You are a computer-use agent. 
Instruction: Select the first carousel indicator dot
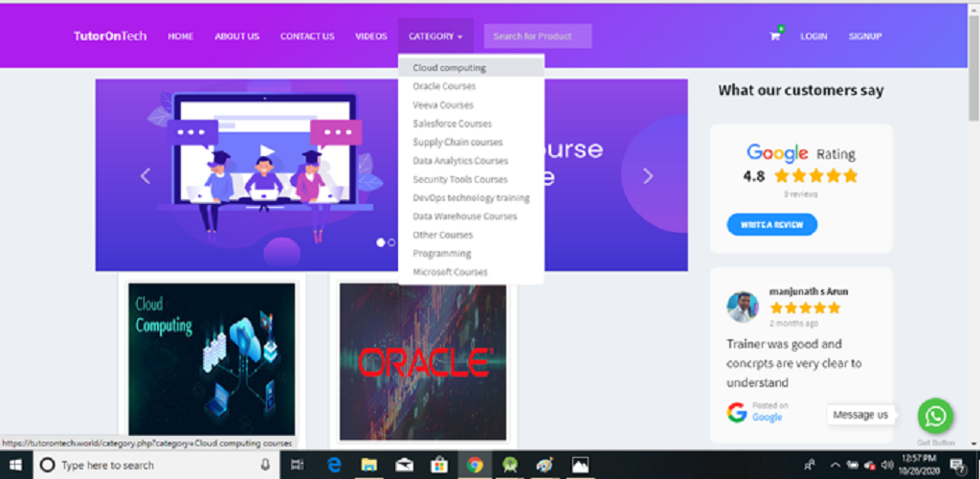pyautogui.click(x=381, y=242)
